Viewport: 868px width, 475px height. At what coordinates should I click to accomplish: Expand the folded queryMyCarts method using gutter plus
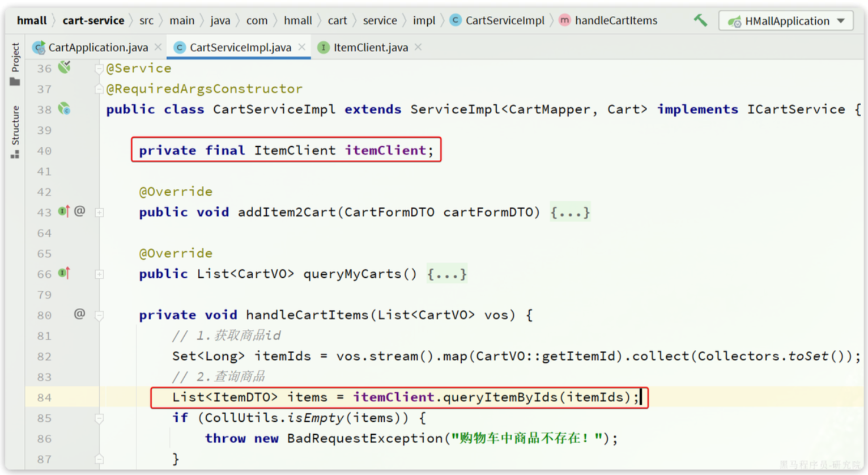(x=99, y=274)
